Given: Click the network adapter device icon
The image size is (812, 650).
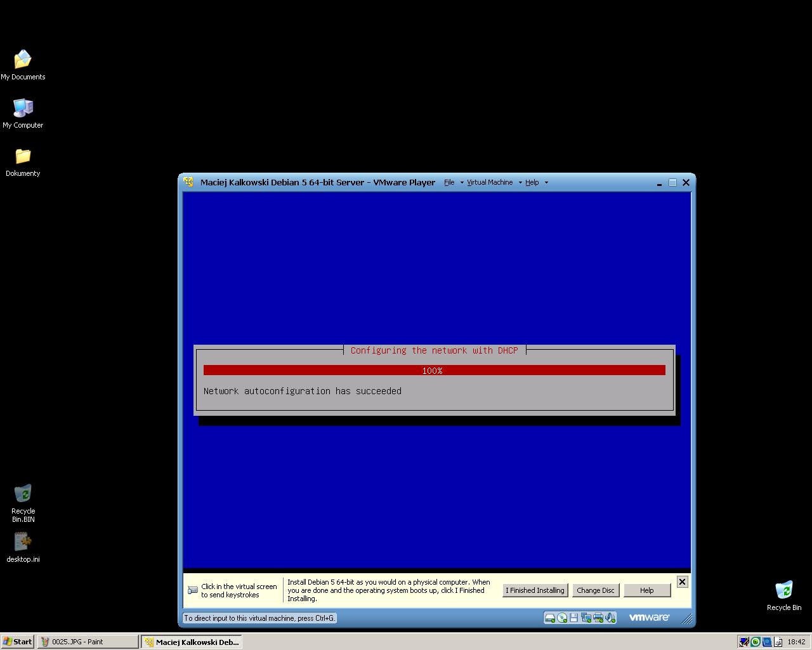Looking at the screenshot, I should (x=586, y=618).
